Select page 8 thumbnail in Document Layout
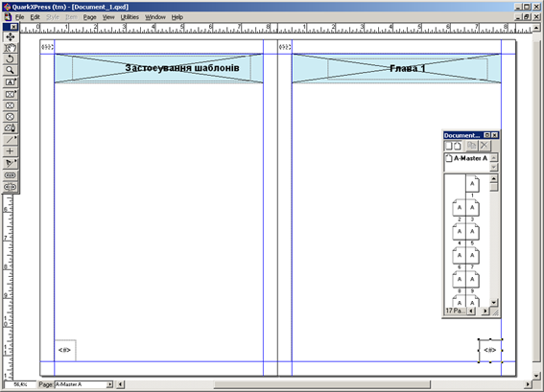This screenshot has width=544, height=392. click(459, 279)
